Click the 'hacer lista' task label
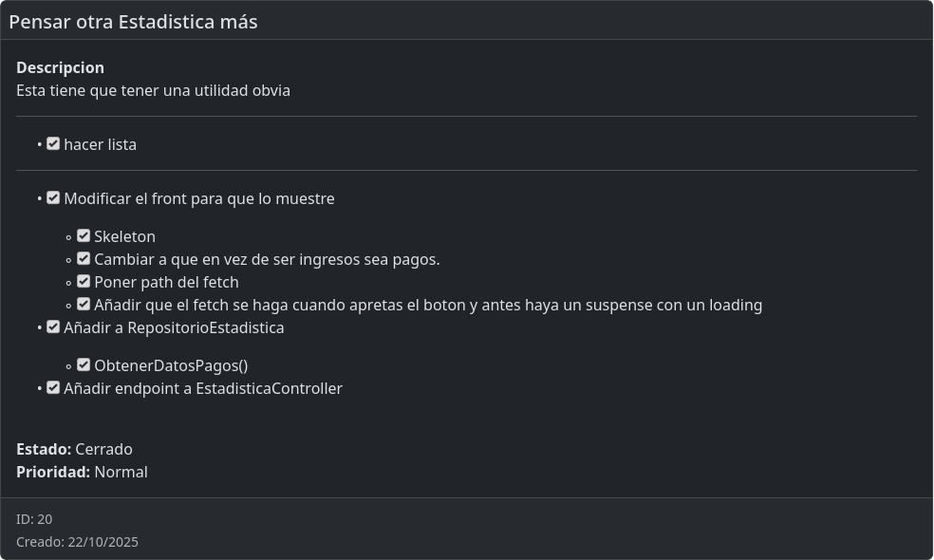This screenshot has height=560, width=934. pyautogui.click(x=100, y=145)
